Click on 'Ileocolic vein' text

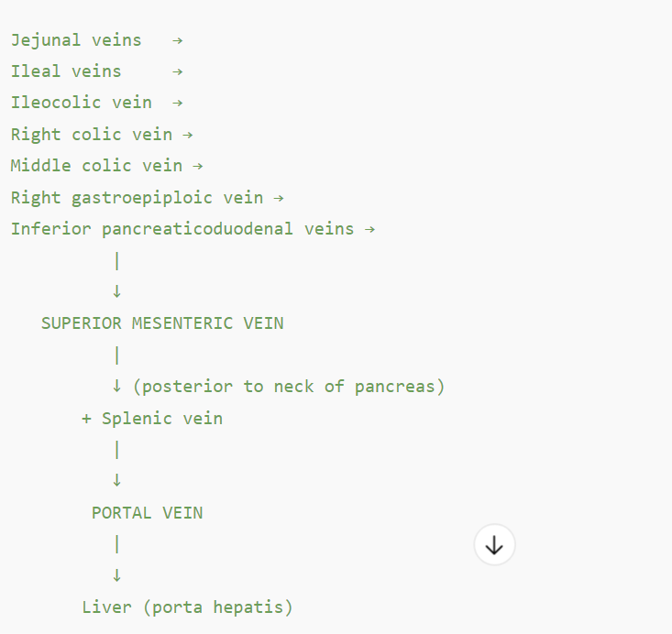[x=82, y=103]
